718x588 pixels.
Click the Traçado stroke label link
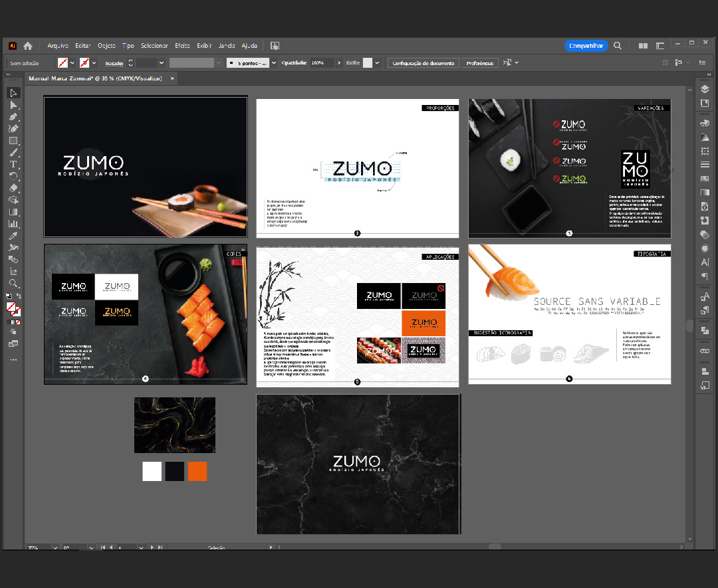(x=114, y=63)
